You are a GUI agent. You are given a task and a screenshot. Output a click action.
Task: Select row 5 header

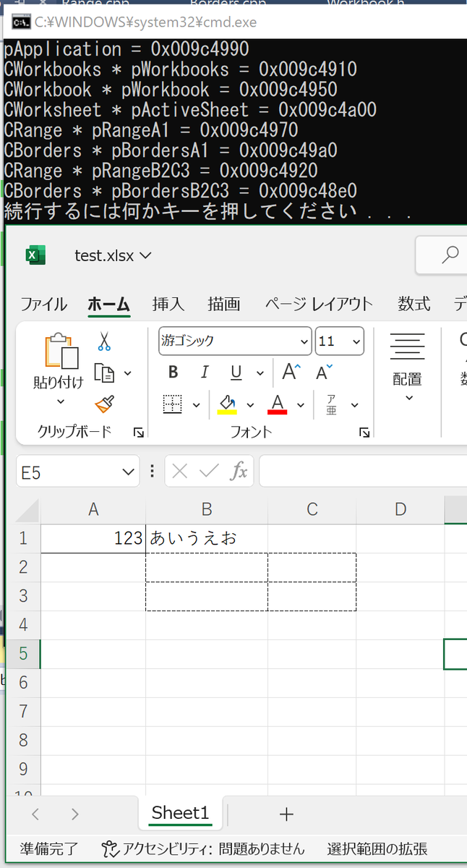pyautogui.click(x=24, y=654)
